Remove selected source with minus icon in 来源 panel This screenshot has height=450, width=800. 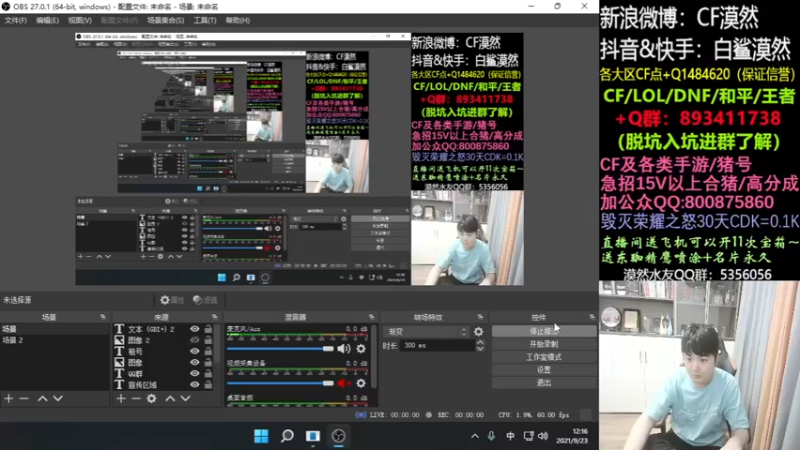point(136,398)
